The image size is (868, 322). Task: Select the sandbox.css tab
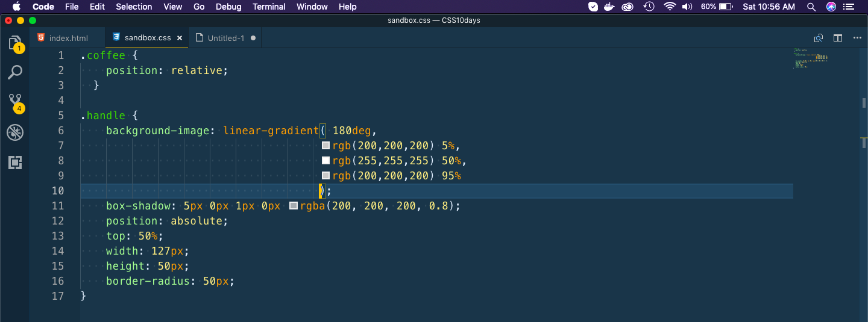[x=147, y=38]
